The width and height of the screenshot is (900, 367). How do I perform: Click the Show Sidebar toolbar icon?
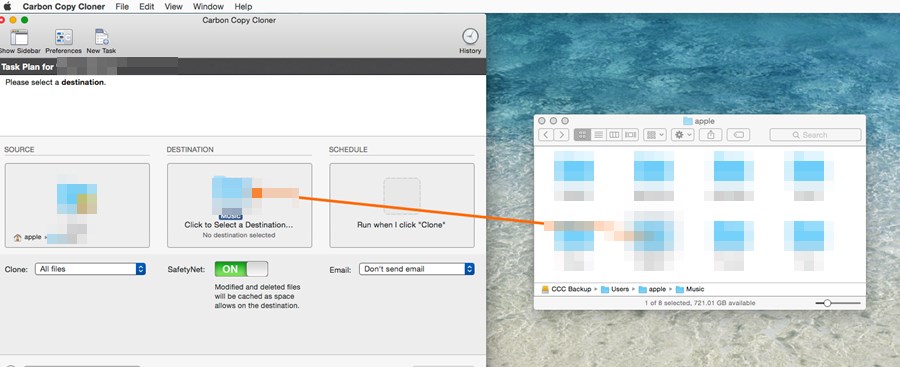[19, 38]
